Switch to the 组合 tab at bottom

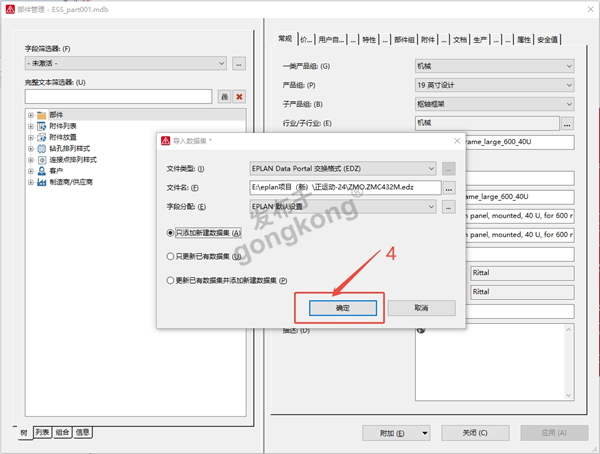pyautogui.click(x=62, y=432)
